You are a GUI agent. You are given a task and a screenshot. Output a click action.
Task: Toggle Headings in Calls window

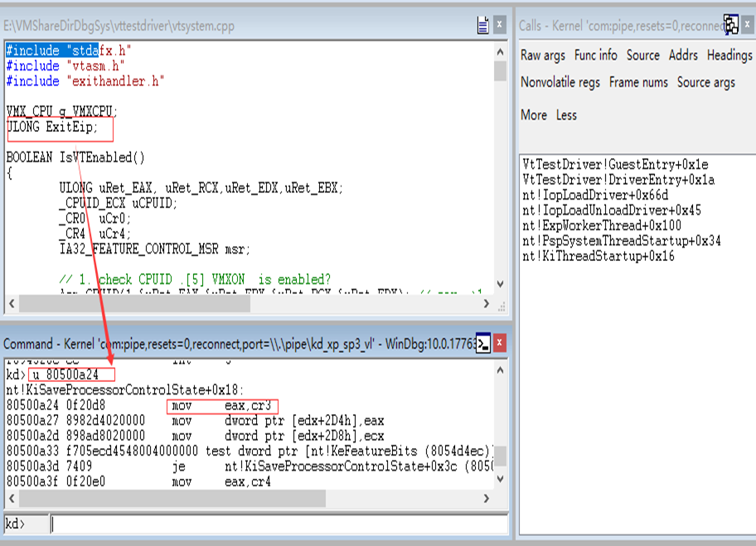[x=729, y=56]
